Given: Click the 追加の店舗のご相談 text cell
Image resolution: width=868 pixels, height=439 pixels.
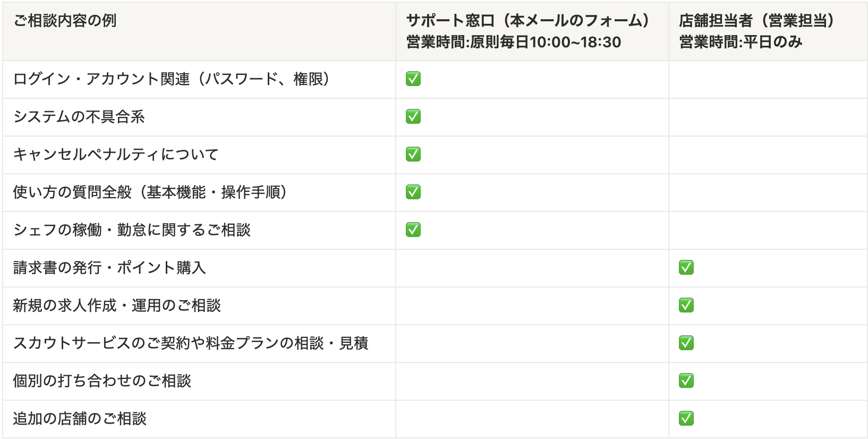Looking at the screenshot, I should point(80,419).
